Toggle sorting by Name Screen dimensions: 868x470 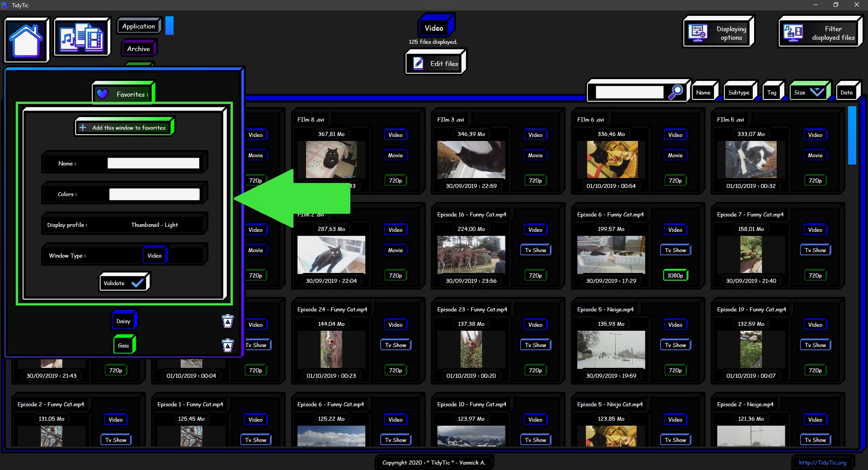[x=703, y=92]
